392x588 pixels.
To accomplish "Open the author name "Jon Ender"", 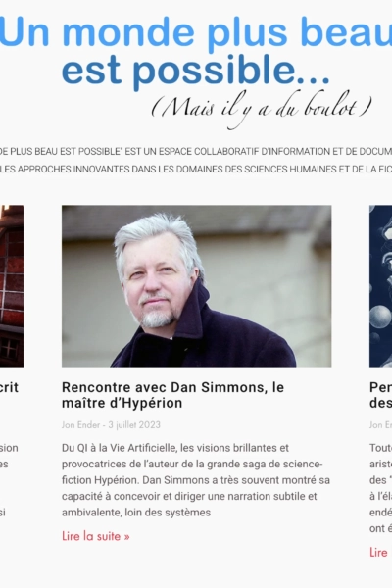I will point(80,425).
